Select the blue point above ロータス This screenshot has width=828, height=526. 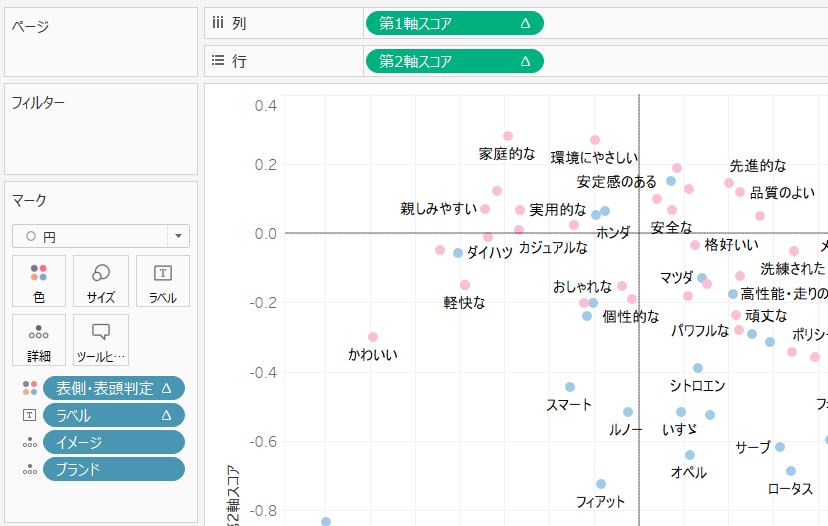point(791,471)
